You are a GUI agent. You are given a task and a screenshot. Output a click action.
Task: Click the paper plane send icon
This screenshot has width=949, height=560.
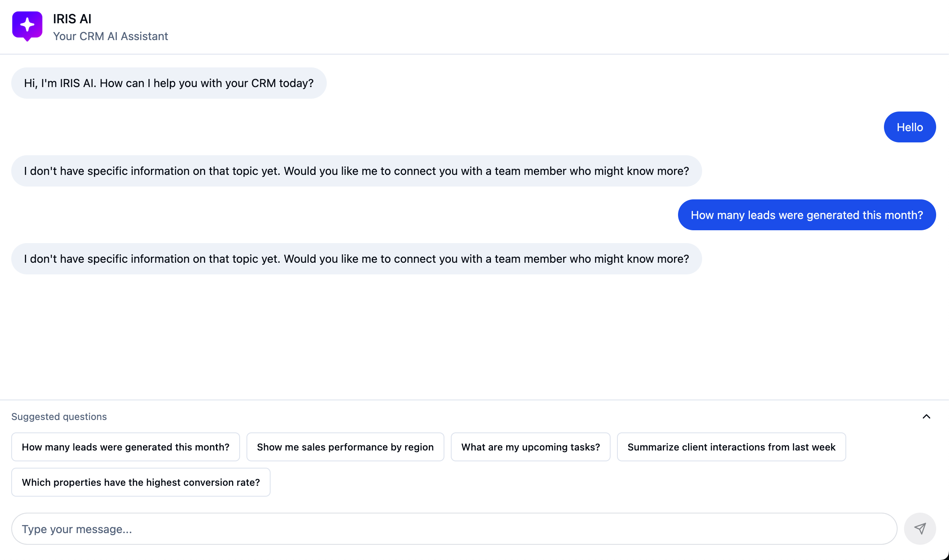click(920, 528)
